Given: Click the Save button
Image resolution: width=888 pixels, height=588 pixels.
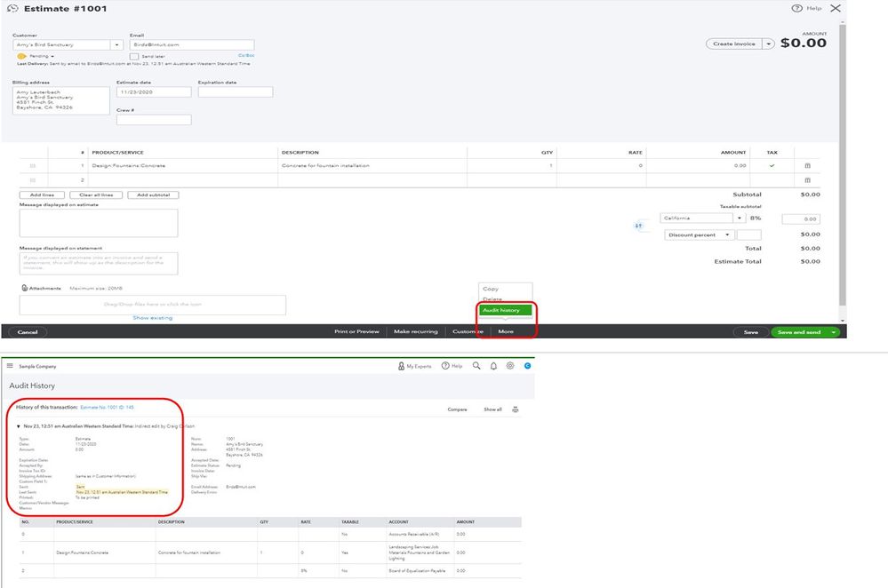Looking at the screenshot, I should pos(751,332).
